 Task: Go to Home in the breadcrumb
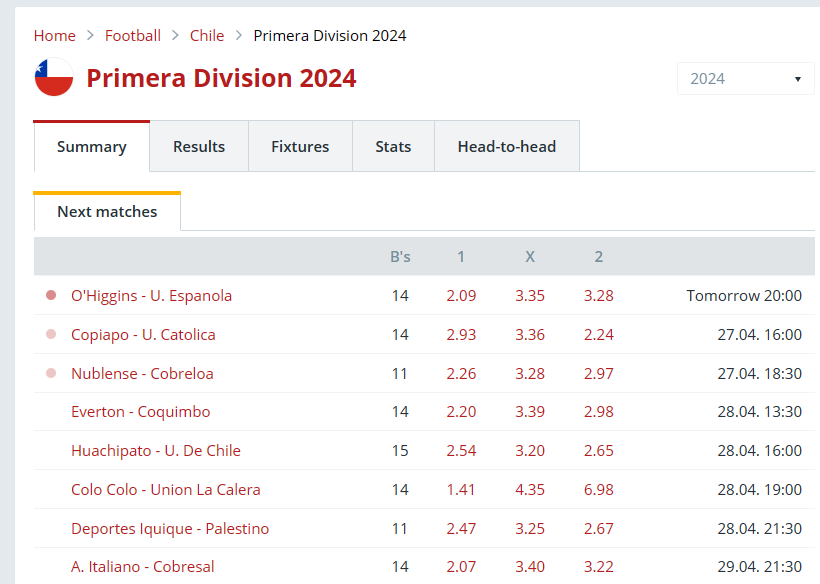pyautogui.click(x=54, y=36)
